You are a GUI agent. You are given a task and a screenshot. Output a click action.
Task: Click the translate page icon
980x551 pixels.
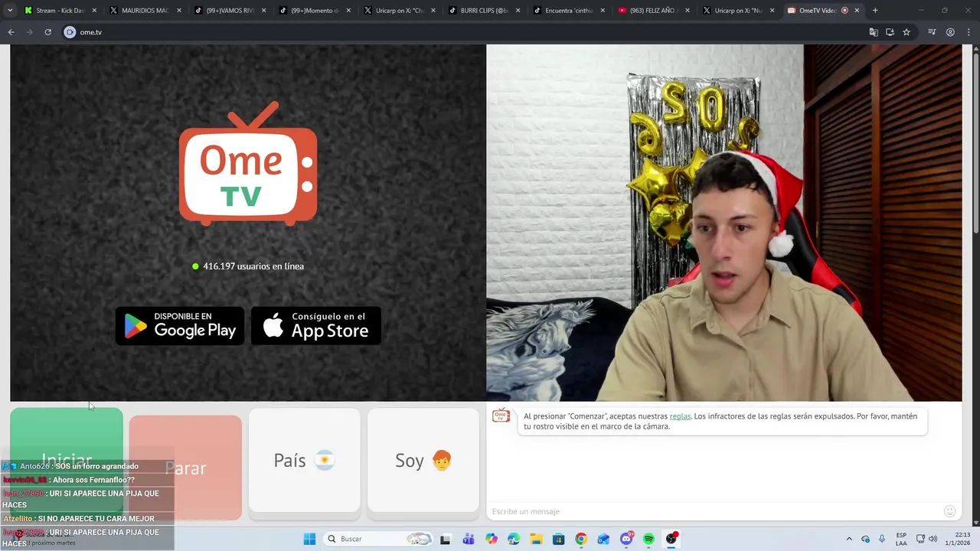pyautogui.click(x=874, y=32)
